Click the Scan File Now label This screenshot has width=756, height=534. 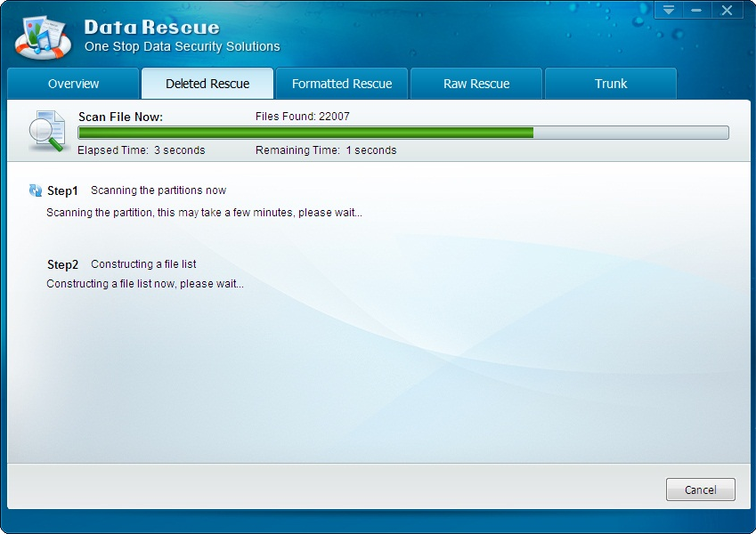coord(120,117)
